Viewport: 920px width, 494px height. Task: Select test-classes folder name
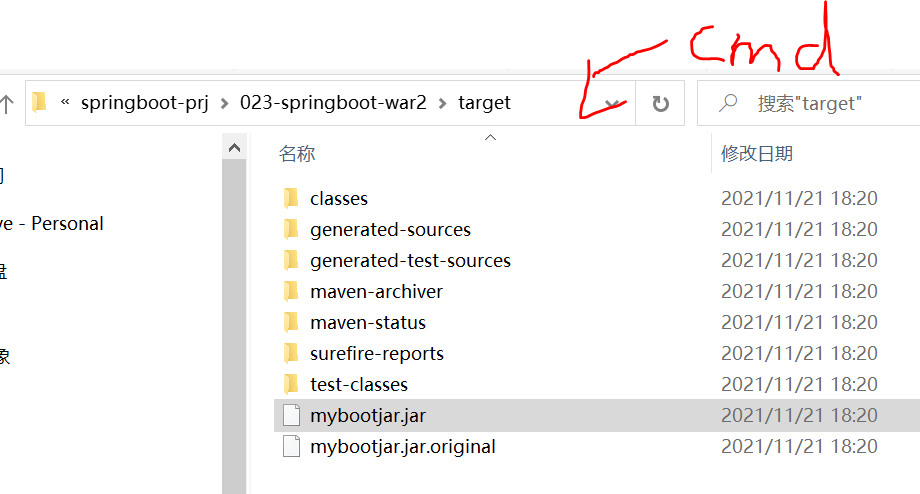point(358,385)
